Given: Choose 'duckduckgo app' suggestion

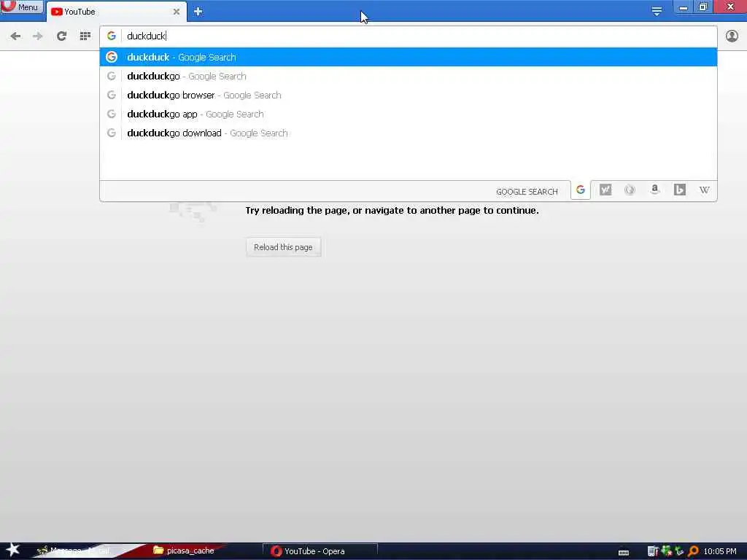Looking at the screenshot, I should (x=409, y=114).
